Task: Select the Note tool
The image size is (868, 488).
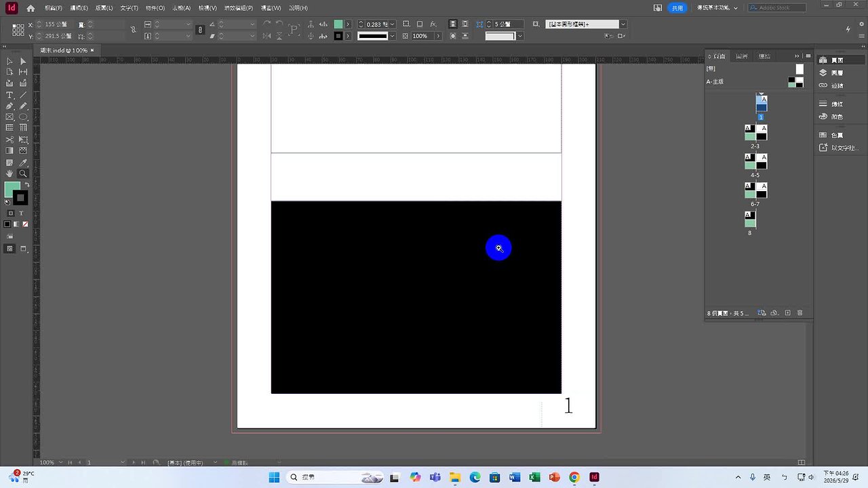Action: (9, 163)
